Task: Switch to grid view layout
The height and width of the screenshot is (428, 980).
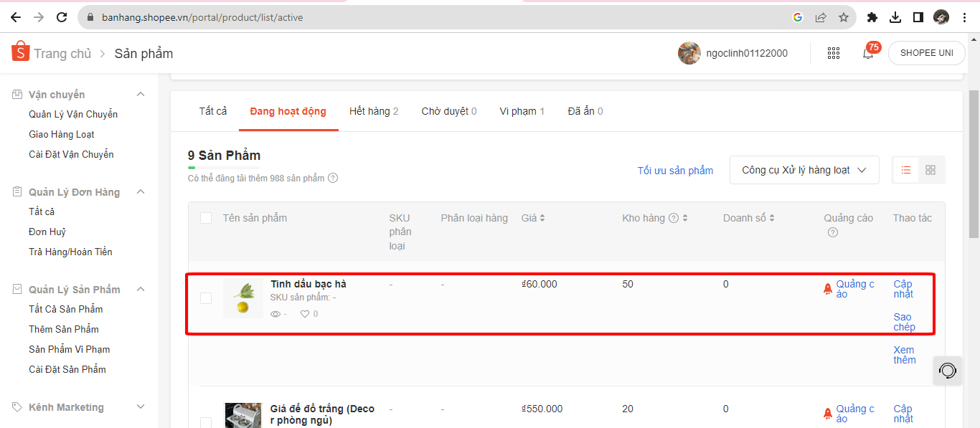Action: click(930, 170)
